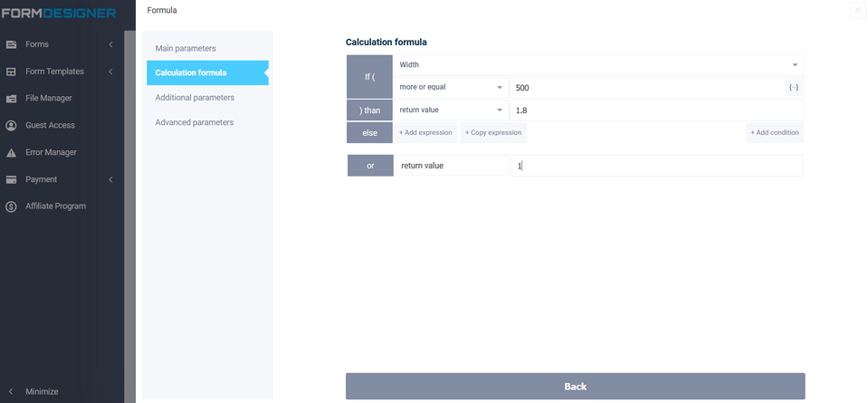Click the curly braces variable icon
Image resolution: width=868 pixels, height=403 pixels.
793,88
